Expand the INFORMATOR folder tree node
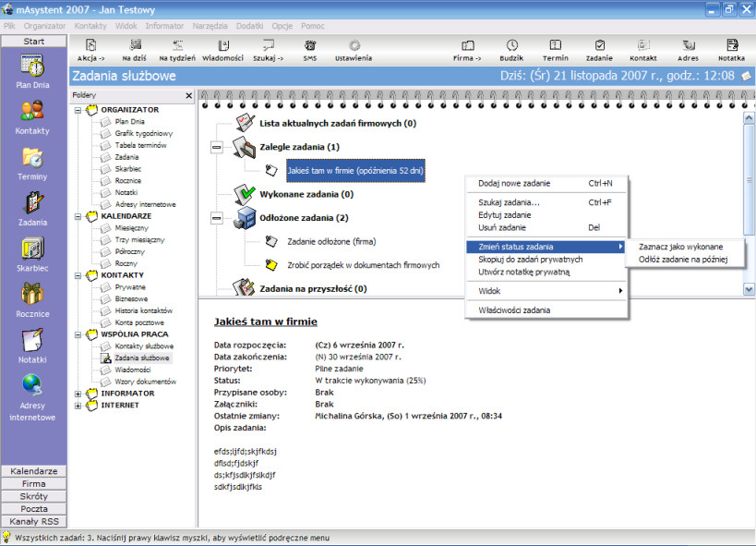This screenshot has height=546, width=756. 78,394
